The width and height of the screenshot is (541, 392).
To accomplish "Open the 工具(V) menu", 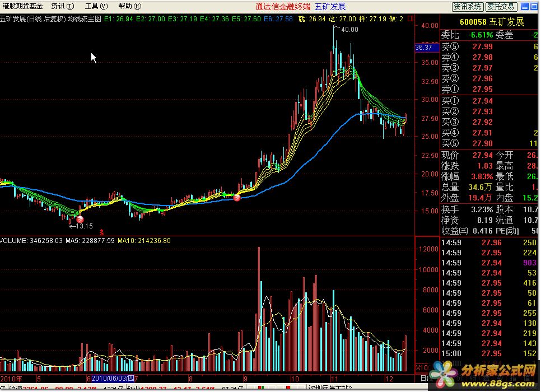I will coord(96,6).
